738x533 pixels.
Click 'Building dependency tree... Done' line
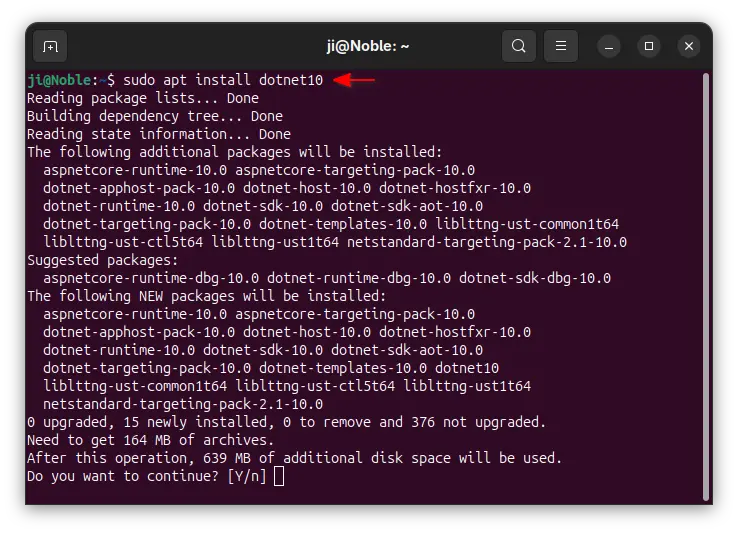155,116
